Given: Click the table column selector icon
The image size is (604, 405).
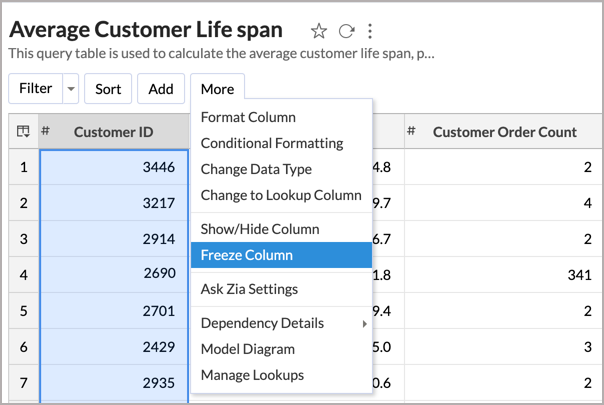Looking at the screenshot, I should (23, 131).
